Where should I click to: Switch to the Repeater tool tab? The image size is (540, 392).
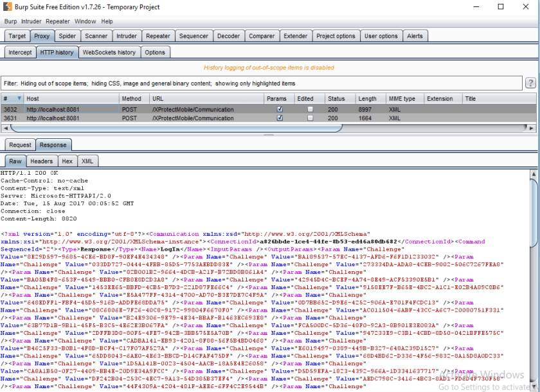pyautogui.click(x=157, y=37)
